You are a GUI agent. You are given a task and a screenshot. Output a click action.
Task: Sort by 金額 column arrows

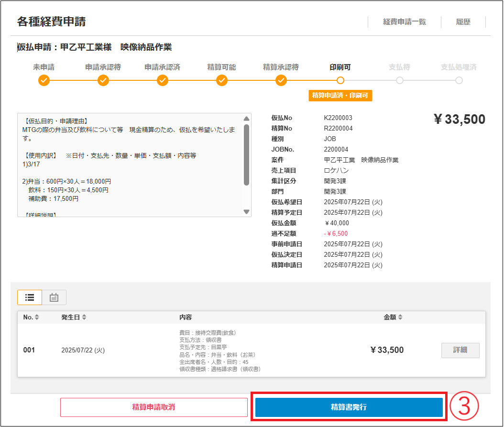(x=400, y=318)
